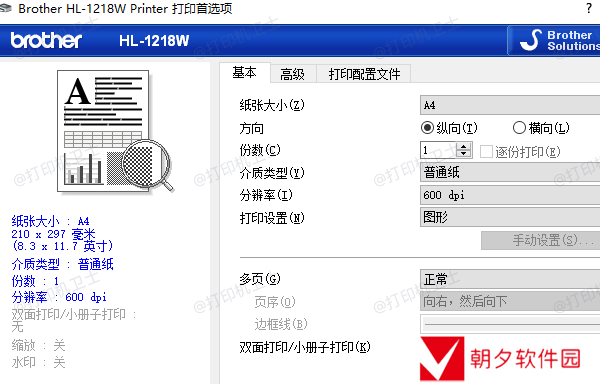Switch to the 基本 tab
This screenshot has width=600, height=384.
pyautogui.click(x=245, y=72)
